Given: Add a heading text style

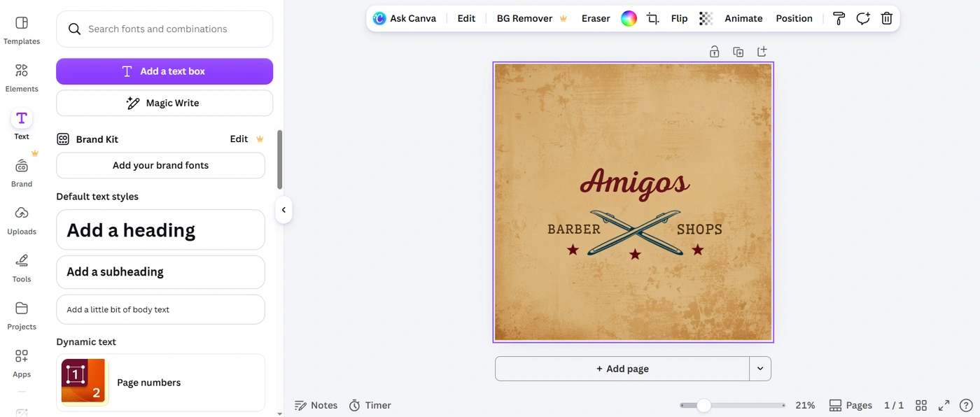Looking at the screenshot, I should pyautogui.click(x=160, y=229).
